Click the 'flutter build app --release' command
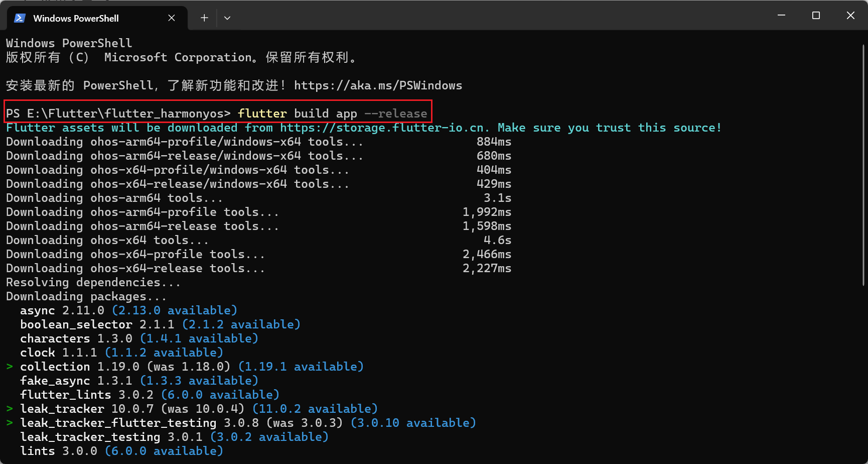The width and height of the screenshot is (868, 464). click(332, 113)
